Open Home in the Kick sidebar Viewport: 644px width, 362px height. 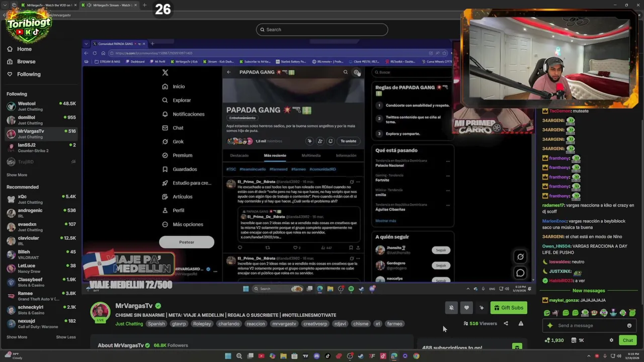click(19, 49)
